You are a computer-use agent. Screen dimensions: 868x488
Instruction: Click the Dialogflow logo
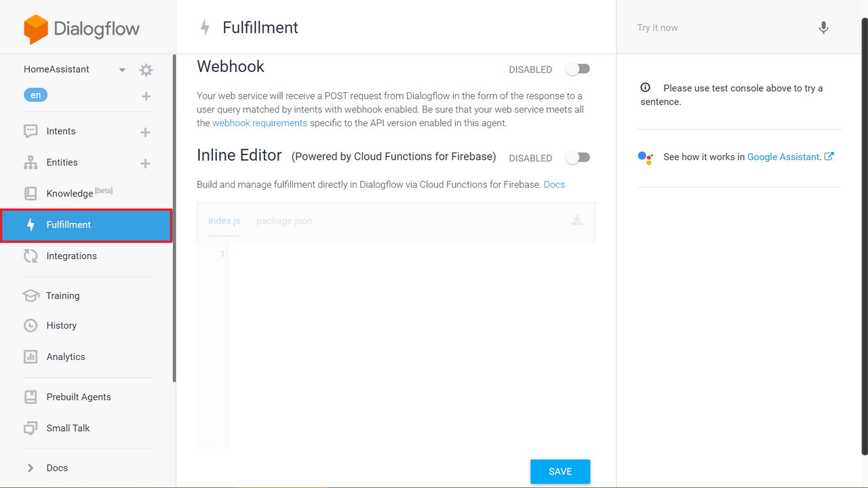tap(81, 28)
